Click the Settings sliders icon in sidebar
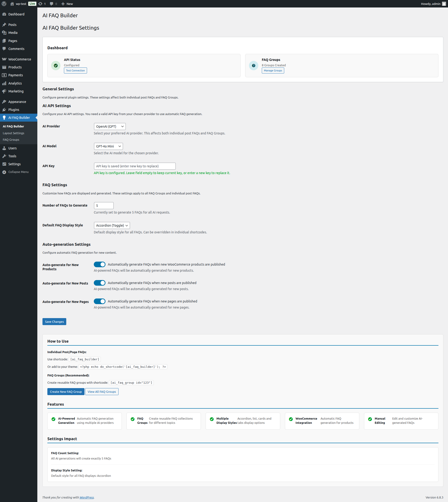The width and height of the screenshot is (448, 502). coord(4,164)
